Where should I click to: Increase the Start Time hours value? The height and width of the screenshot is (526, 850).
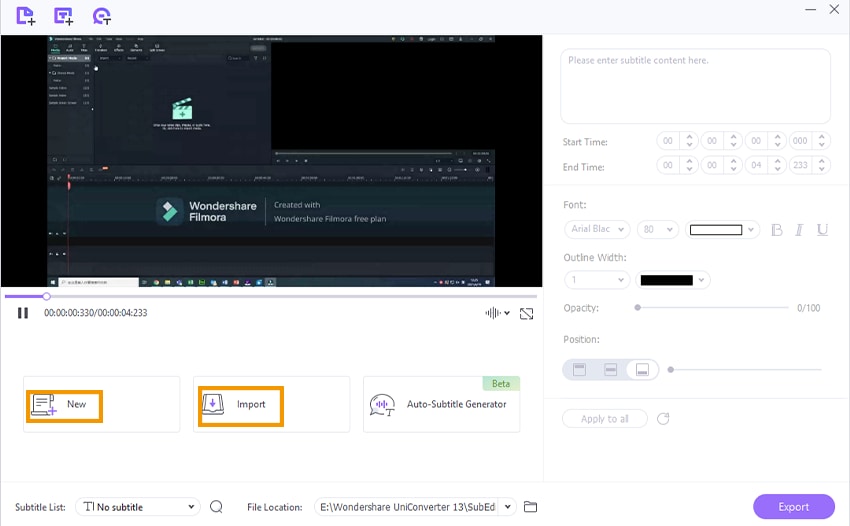(x=689, y=137)
